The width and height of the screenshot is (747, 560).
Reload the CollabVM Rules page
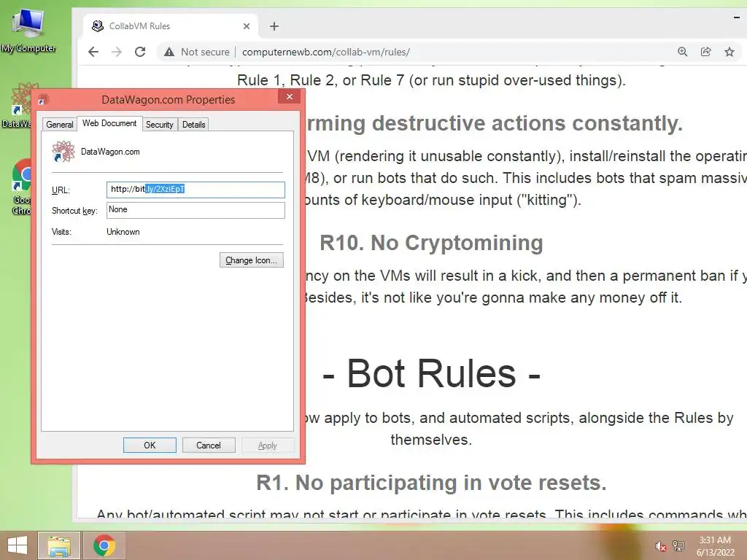[x=140, y=52]
